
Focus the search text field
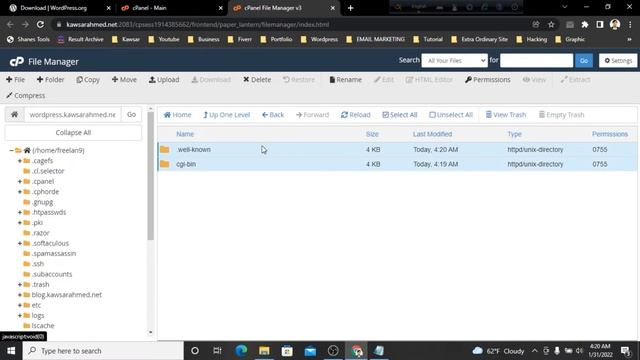click(536, 60)
